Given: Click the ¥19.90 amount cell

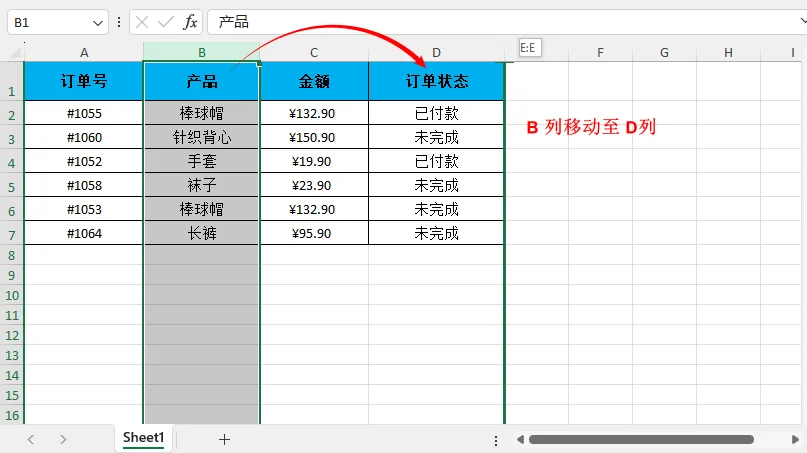Looking at the screenshot, I should [314, 161].
